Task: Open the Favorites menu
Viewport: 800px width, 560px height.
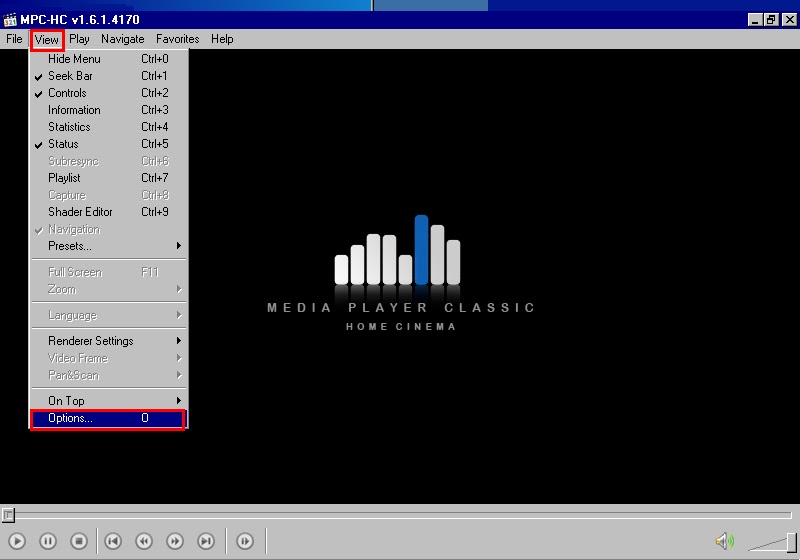Action: 178,39
